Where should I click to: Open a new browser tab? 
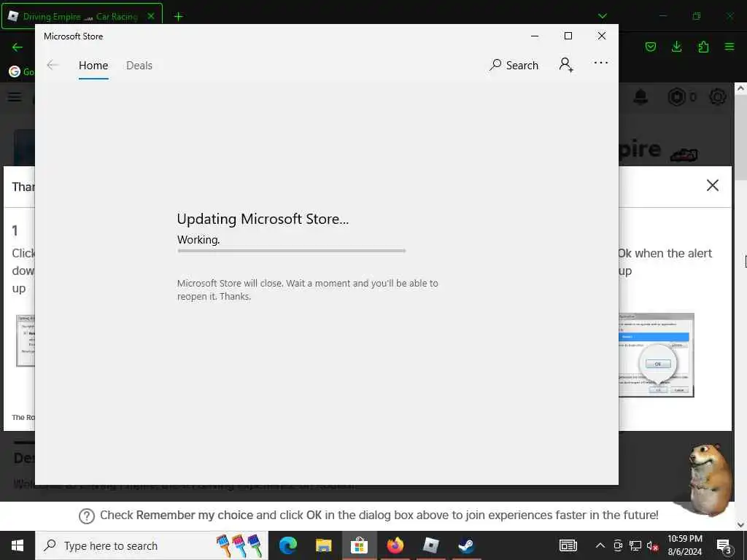tap(179, 17)
